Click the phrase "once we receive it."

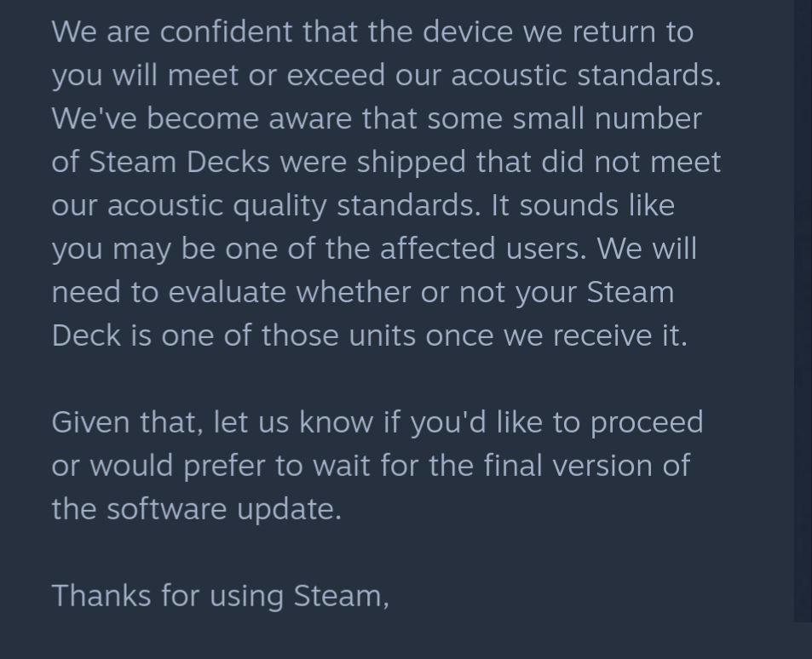click(556, 335)
